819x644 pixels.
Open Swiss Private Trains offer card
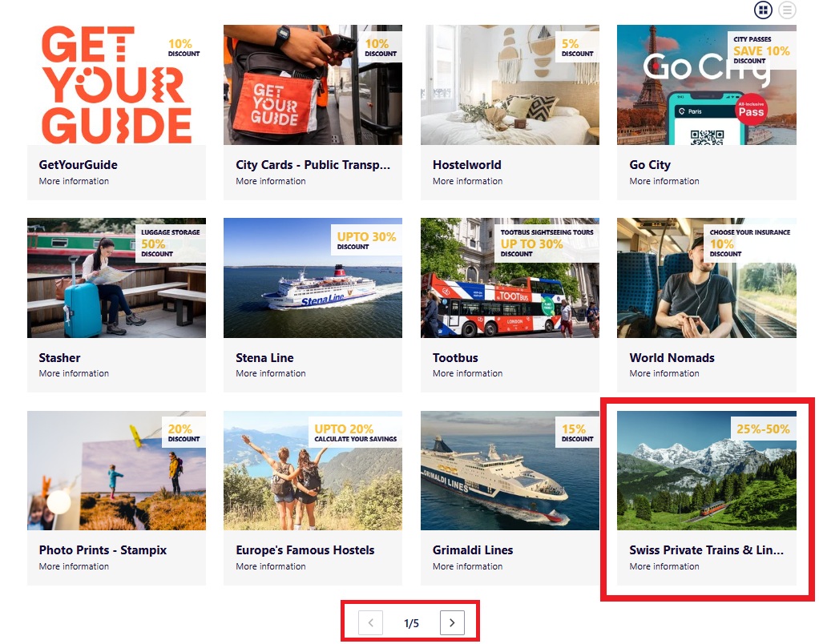707,498
